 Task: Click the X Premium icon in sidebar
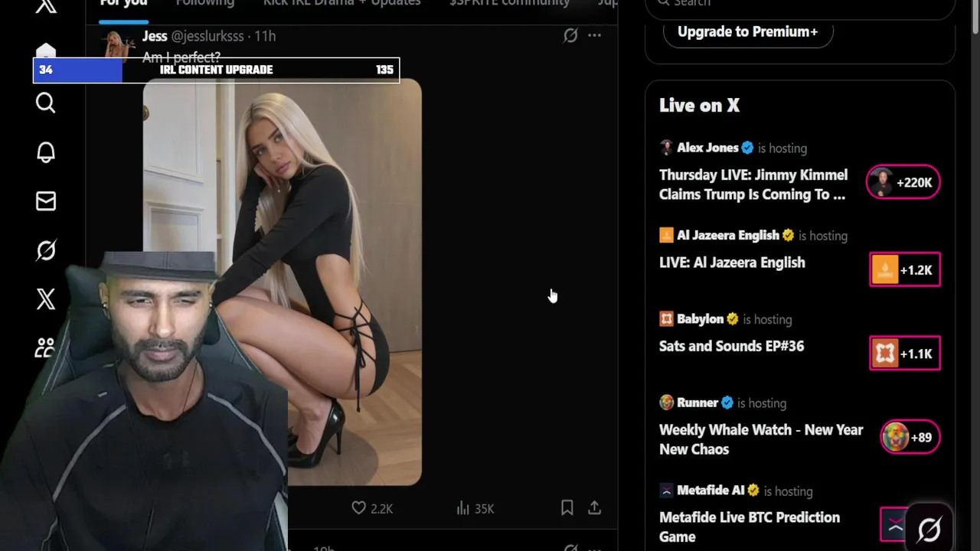(x=45, y=299)
